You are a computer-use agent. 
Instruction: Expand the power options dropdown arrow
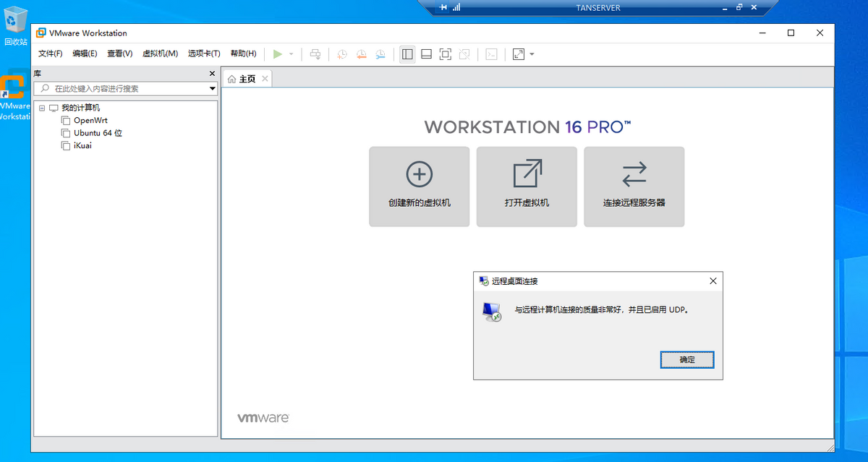pos(292,54)
